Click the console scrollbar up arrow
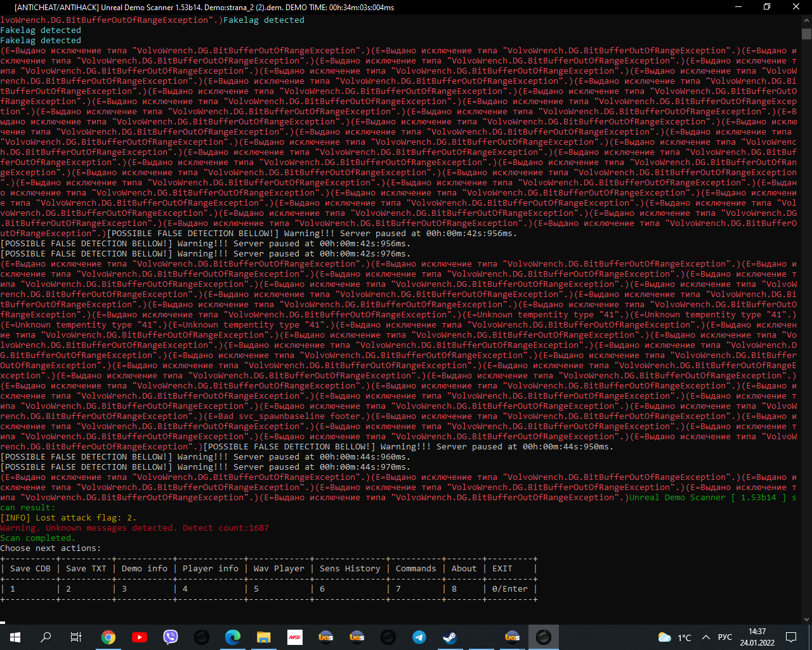Viewport: 812px width, 650px height. tap(806, 20)
